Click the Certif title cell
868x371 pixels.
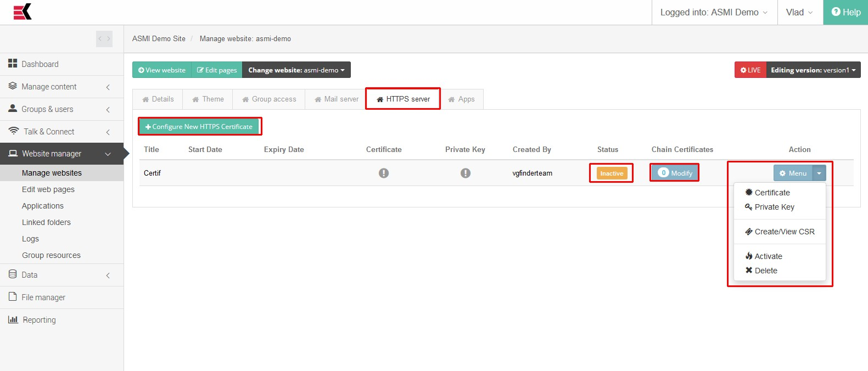point(152,173)
